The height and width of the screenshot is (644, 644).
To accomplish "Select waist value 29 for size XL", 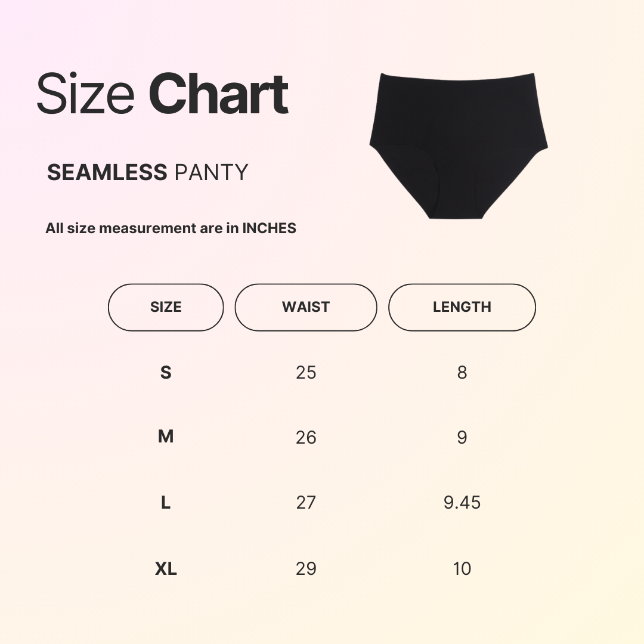I will click(306, 568).
